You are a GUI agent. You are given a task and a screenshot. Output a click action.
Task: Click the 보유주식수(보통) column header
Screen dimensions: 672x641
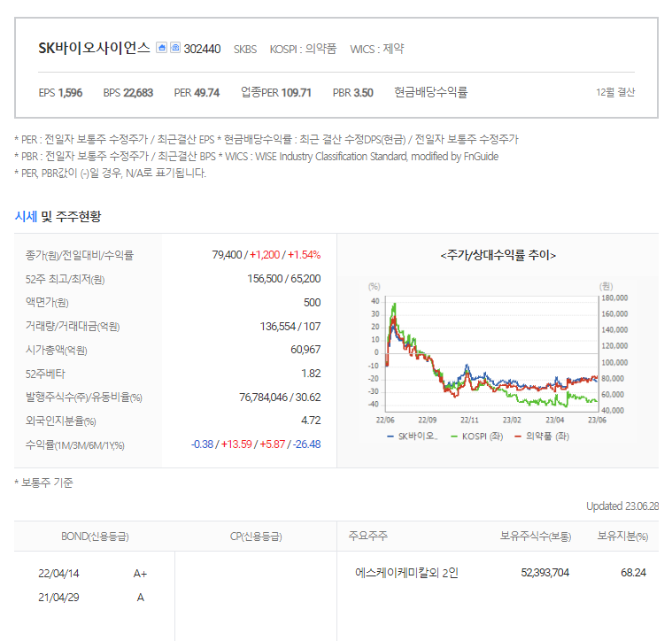coord(536,536)
